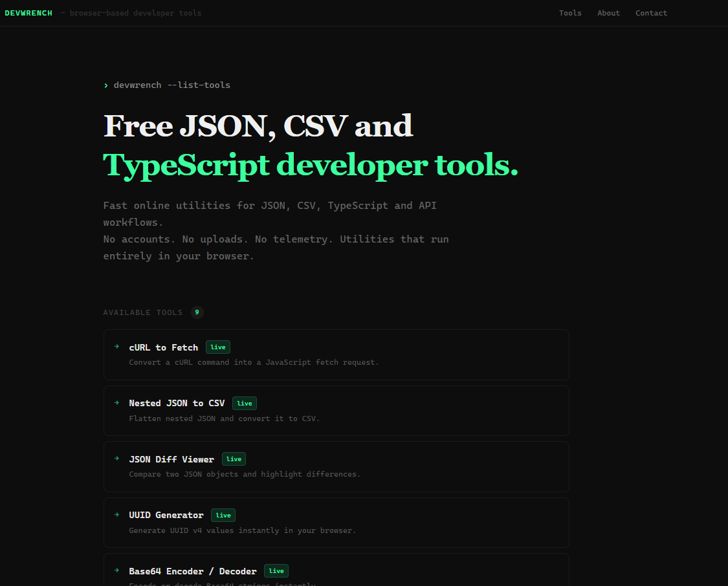Click the arrow icon beside cURL to Fetch
This screenshot has height=586, width=728.
tap(117, 347)
